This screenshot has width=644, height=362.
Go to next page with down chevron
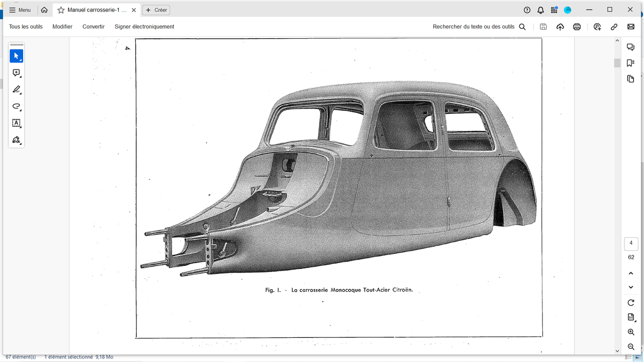pyautogui.click(x=631, y=287)
